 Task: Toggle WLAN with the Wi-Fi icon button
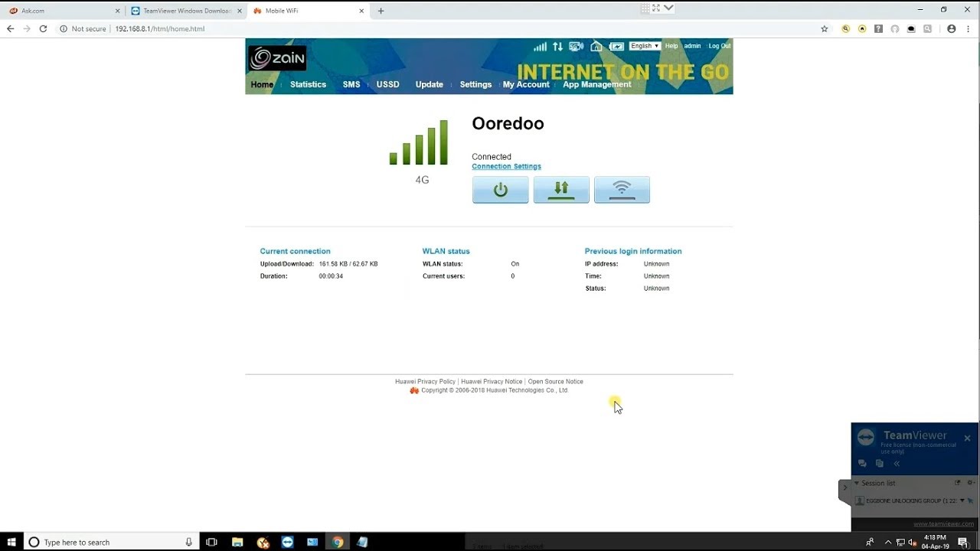pyautogui.click(x=622, y=190)
